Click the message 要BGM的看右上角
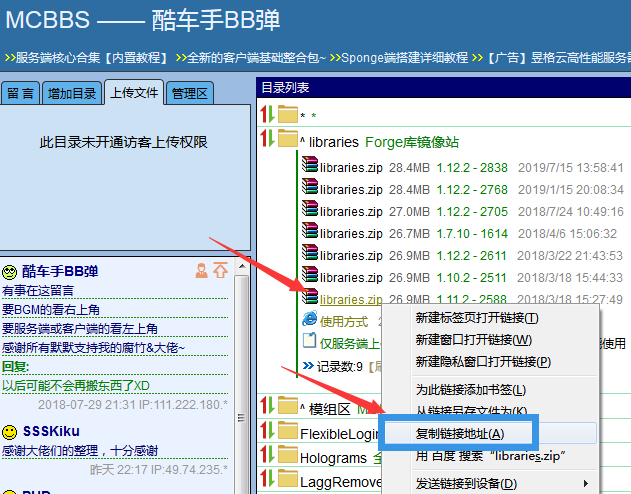The image size is (631, 494). (51, 309)
